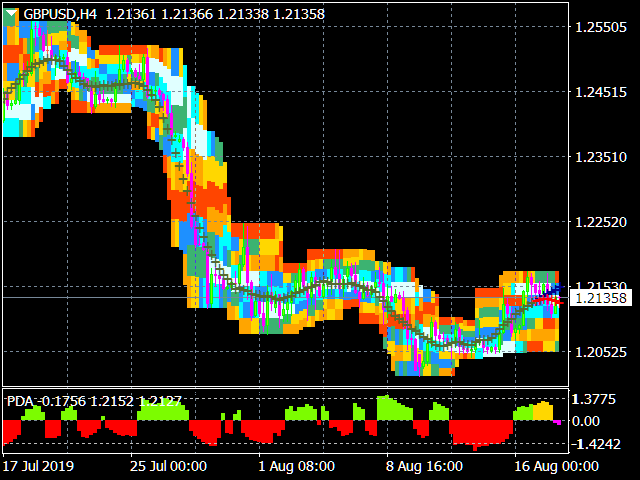Open the white triangle chart menu icon
640x480 pixels.
pyautogui.click(x=11, y=14)
